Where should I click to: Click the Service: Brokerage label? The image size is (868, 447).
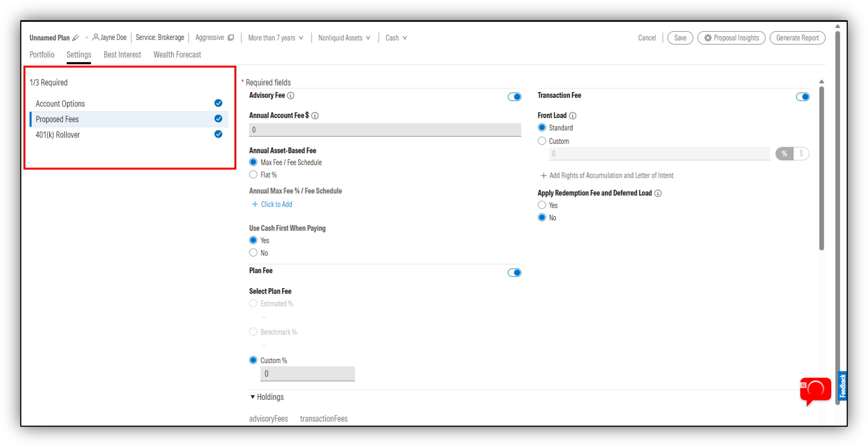[x=160, y=38]
